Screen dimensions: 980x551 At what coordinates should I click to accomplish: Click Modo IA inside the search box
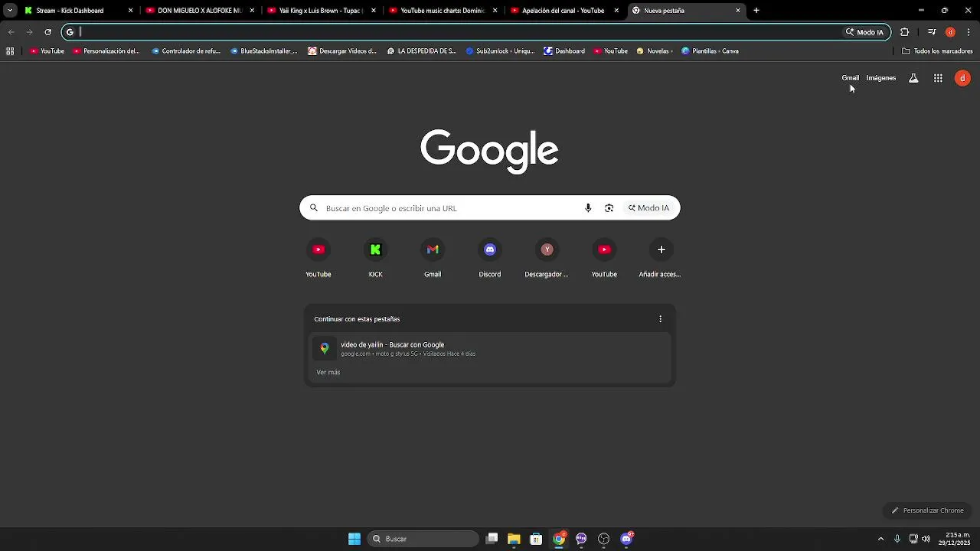649,208
